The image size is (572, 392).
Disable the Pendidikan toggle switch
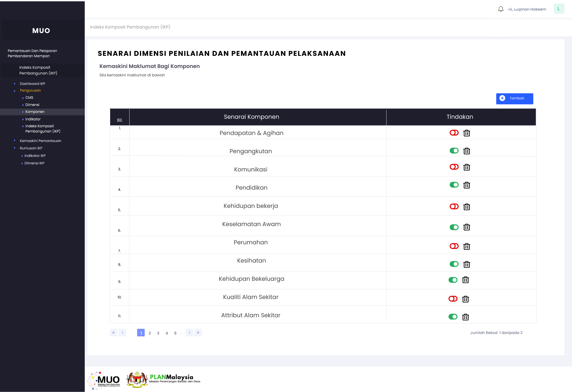[x=454, y=185]
